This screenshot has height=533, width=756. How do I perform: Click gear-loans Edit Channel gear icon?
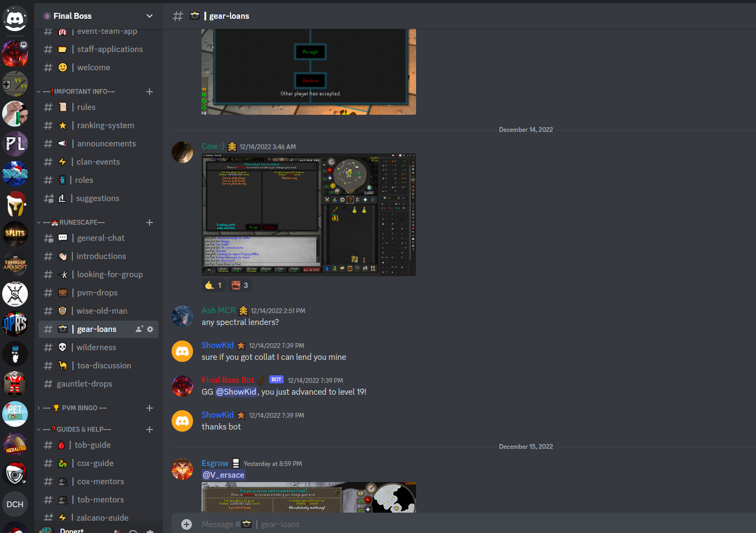click(x=150, y=329)
